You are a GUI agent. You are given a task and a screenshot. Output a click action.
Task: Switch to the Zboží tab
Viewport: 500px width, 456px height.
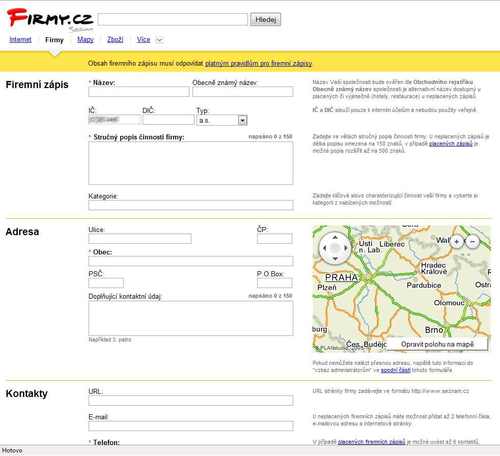[115, 40]
